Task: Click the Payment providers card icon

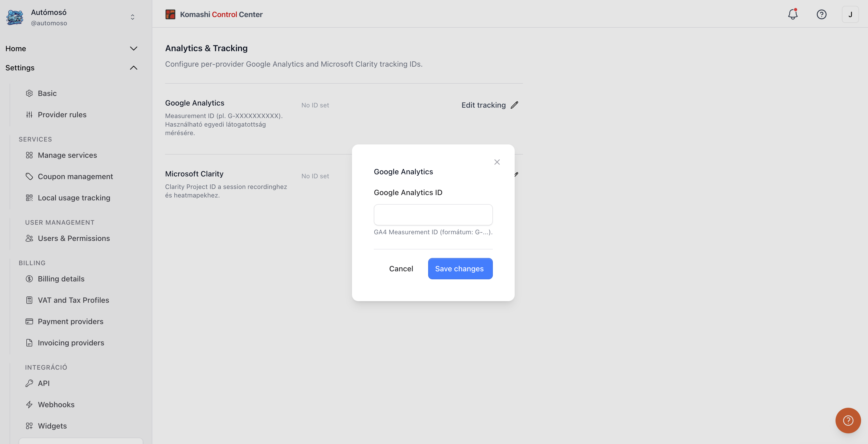Action: coord(29,321)
